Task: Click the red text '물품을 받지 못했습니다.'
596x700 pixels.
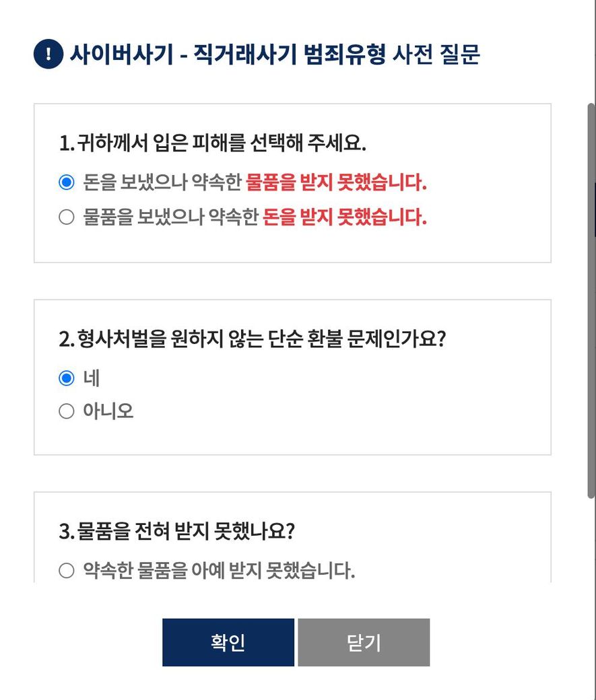Action: [x=337, y=182]
